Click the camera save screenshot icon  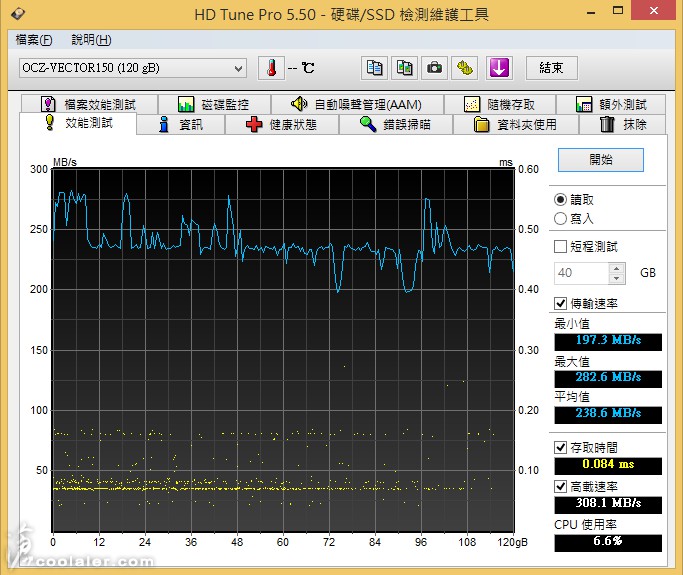pyautogui.click(x=434, y=68)
